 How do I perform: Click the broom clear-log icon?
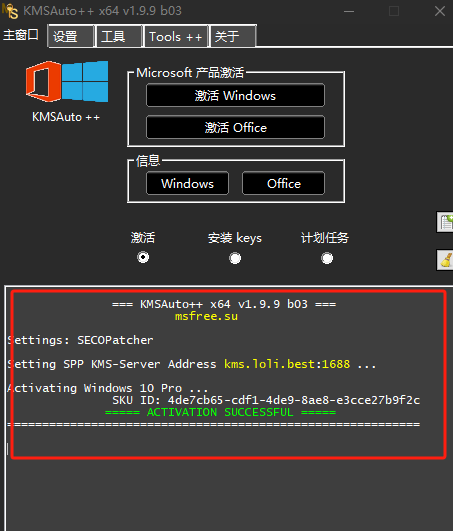[x=445, y=260]
